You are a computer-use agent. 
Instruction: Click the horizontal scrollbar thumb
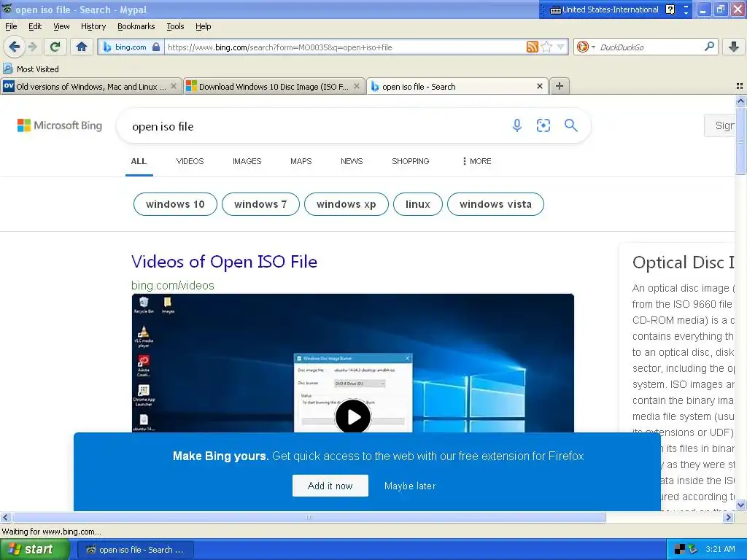pyautogui.click(x=309, y=517)
